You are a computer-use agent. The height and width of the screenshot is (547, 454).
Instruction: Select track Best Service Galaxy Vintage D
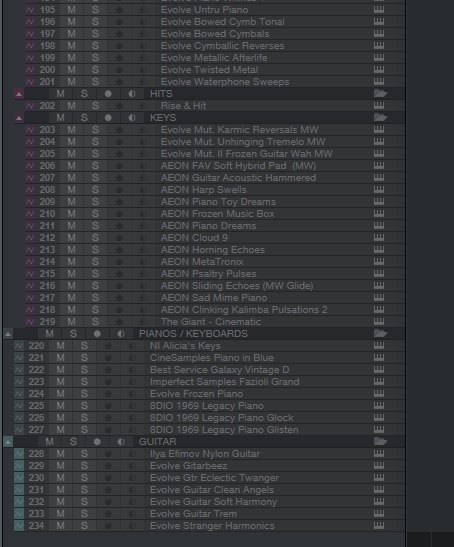219,370
